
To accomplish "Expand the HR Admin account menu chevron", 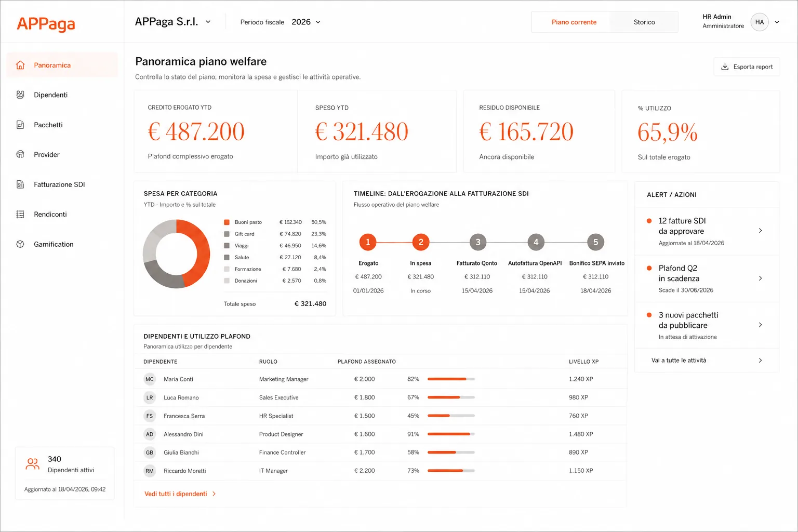I will click(777, 22).
